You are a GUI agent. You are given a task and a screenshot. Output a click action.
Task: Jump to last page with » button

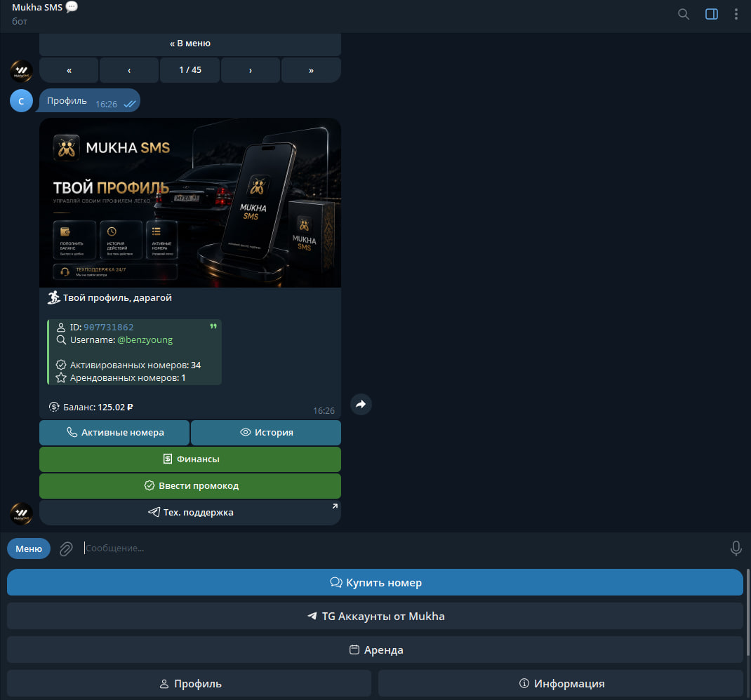point(312,70)
